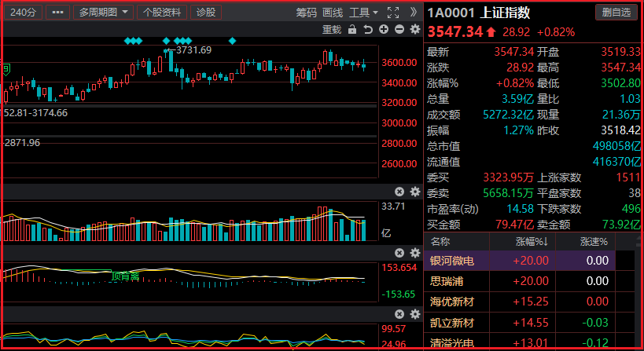644x351 pixels.
Task: Open the 多周期图 dropdown
Action: [x=102, y=13]
